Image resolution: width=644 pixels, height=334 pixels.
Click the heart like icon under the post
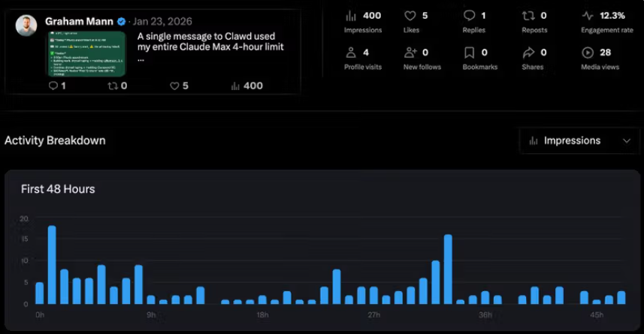(x=174, y=86)
